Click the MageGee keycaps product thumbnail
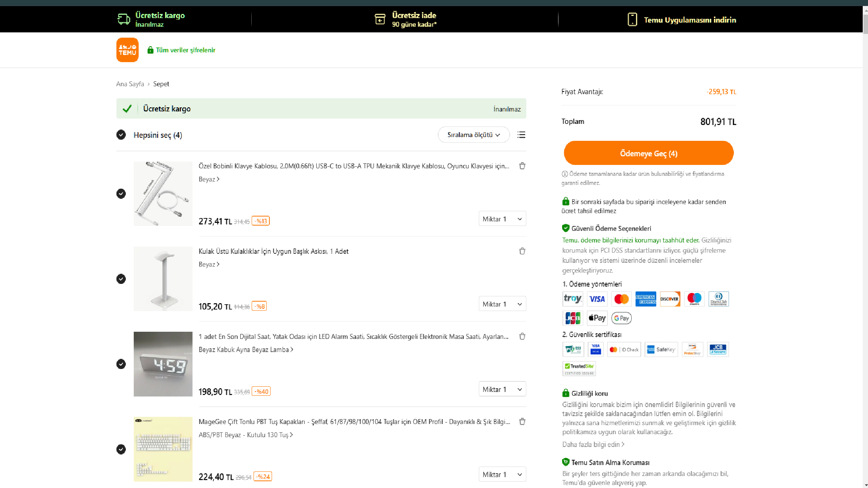 163,449
